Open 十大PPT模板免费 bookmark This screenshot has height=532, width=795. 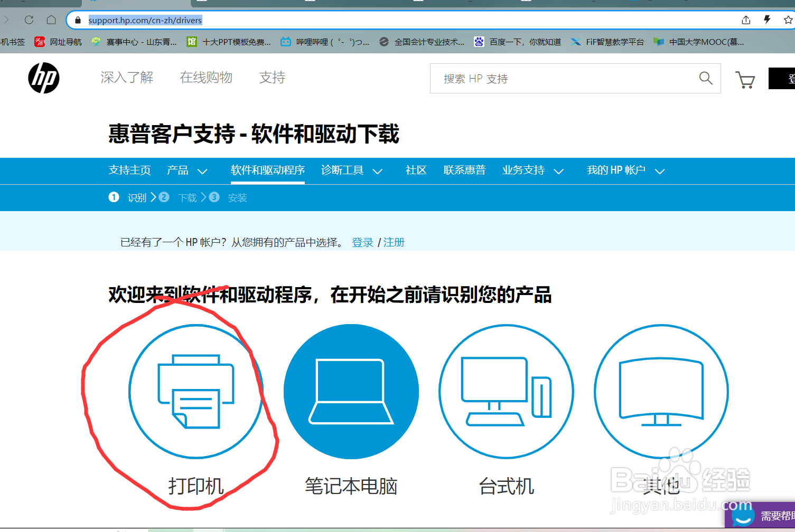229,42
